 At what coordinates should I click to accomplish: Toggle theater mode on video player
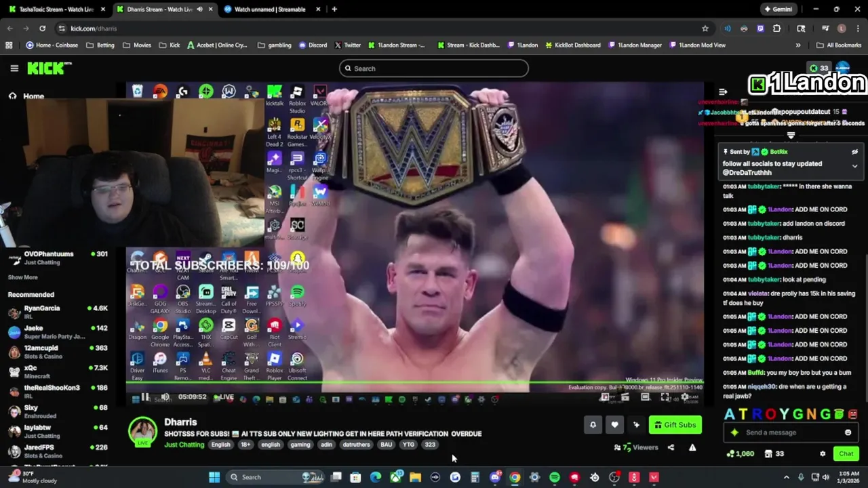tap(645, 397)
